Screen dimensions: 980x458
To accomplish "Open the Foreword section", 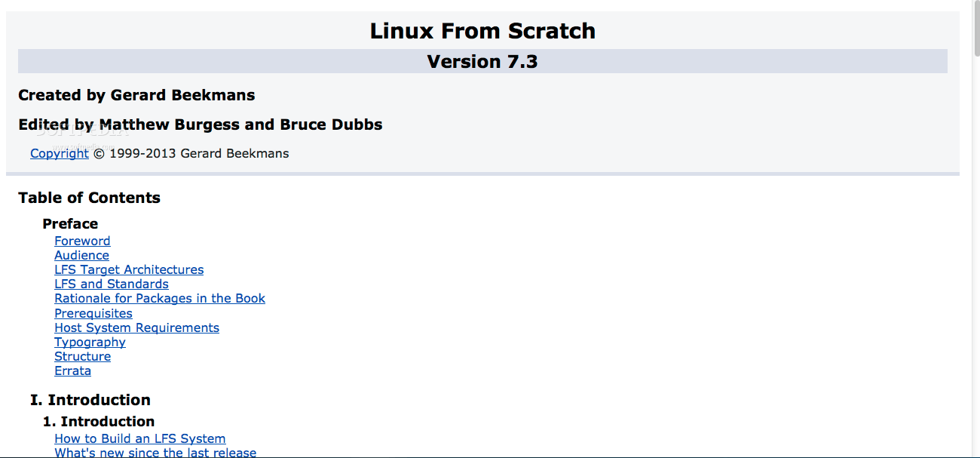I will pyautogui.click(x=81, y=241).
